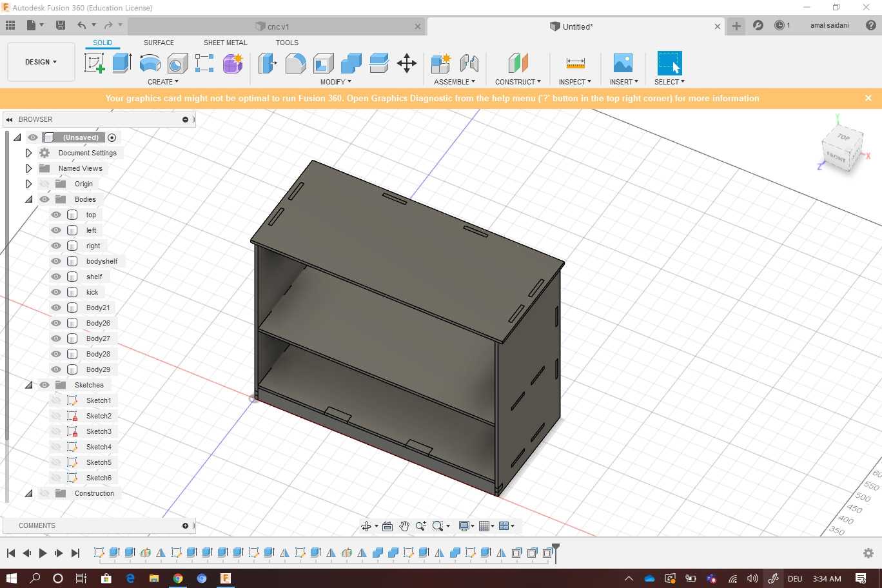This screenshot has width=882, height=588.
Task: Click the Pan hand icon
Action: (404, 526)
